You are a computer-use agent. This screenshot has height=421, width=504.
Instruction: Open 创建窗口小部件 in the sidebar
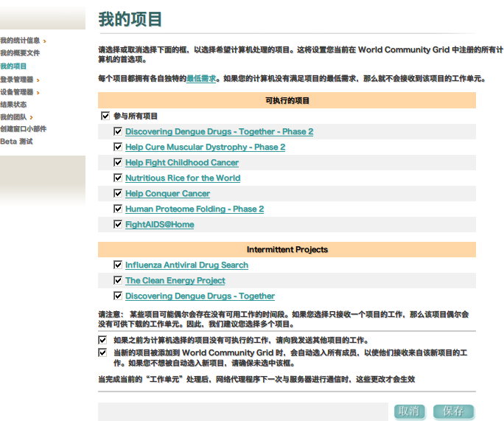(x=23, y=129)
